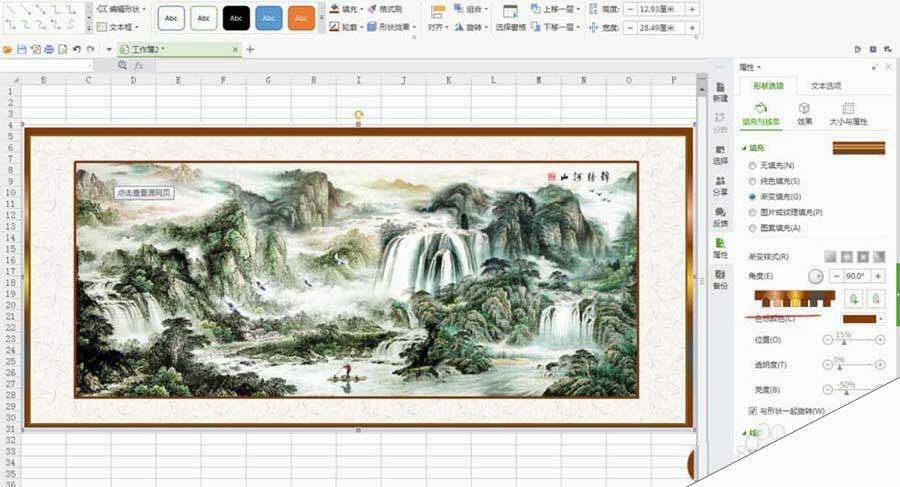Remove the gradient stop button
The width and height of the screenshot is (900, 487).
(x=875, y=299)
